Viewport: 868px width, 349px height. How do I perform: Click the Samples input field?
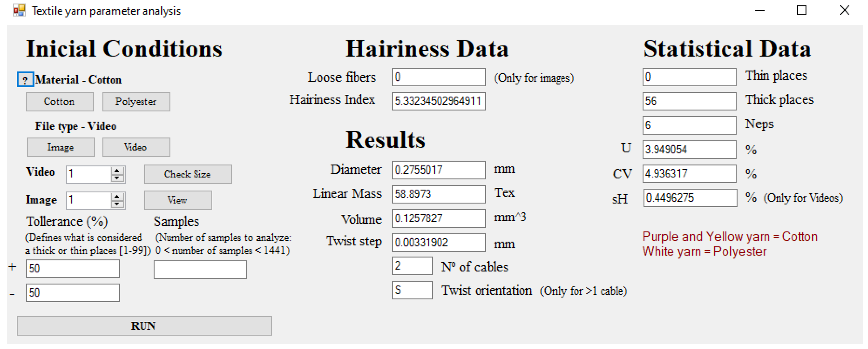click(x=200, y=270)
